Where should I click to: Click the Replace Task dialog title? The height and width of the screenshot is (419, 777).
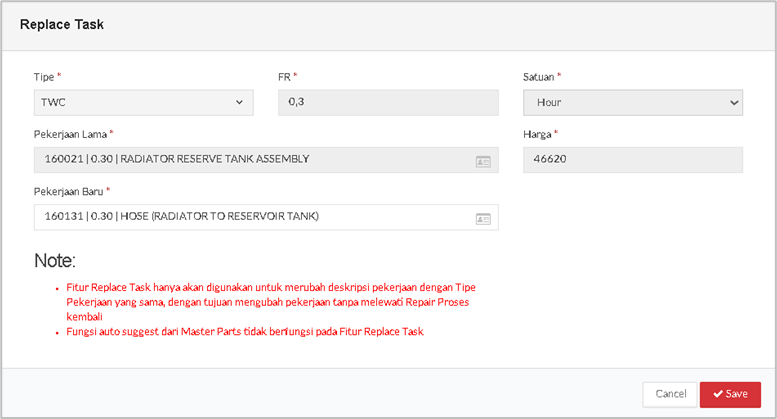tap(62, 24)
